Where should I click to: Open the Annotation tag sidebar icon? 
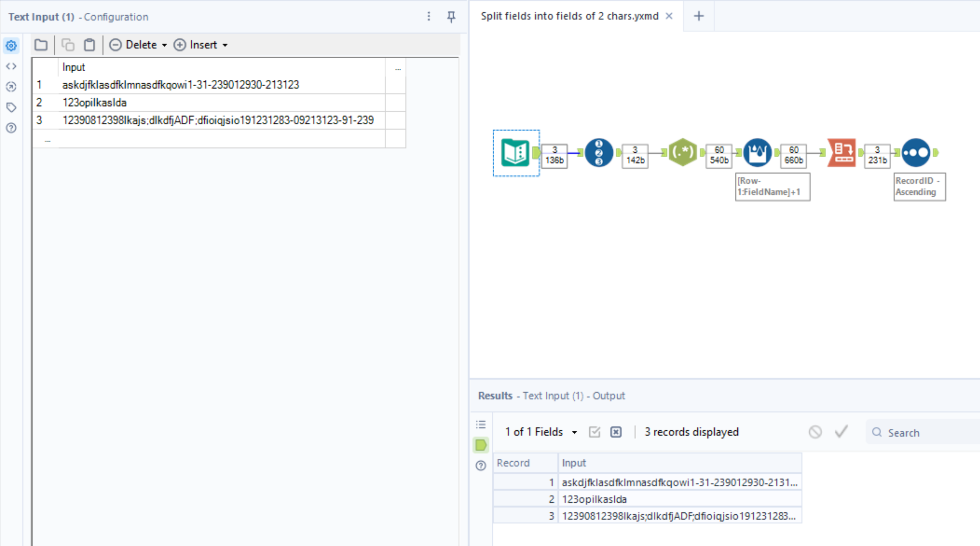tap(11, 107)
